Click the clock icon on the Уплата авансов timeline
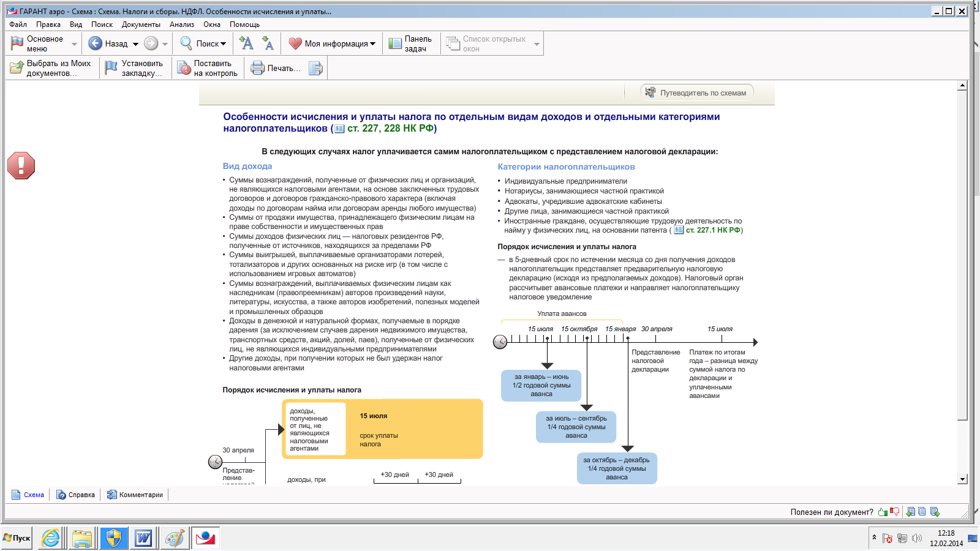 [500, 342]
